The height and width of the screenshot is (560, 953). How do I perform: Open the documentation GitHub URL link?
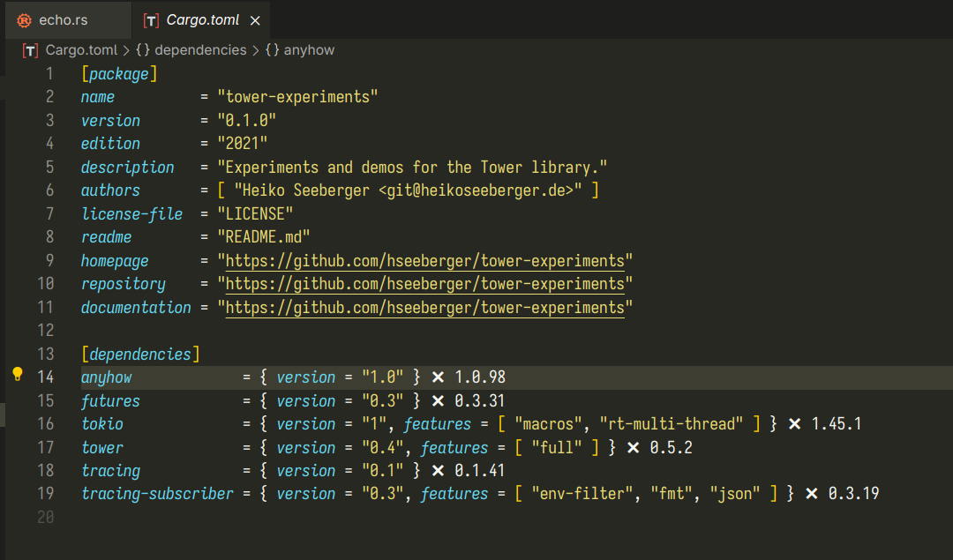pyautogui.click(x=424, y=307)
